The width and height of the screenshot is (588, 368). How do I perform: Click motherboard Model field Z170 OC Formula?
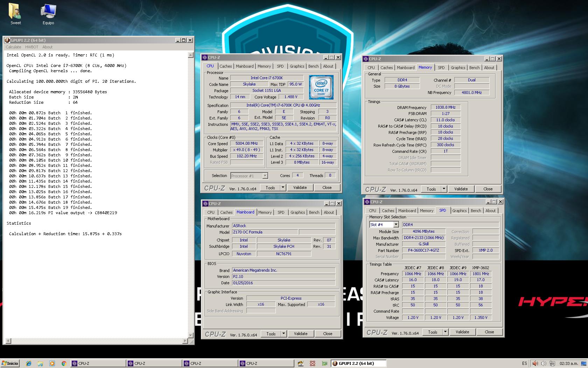[265, 232]
